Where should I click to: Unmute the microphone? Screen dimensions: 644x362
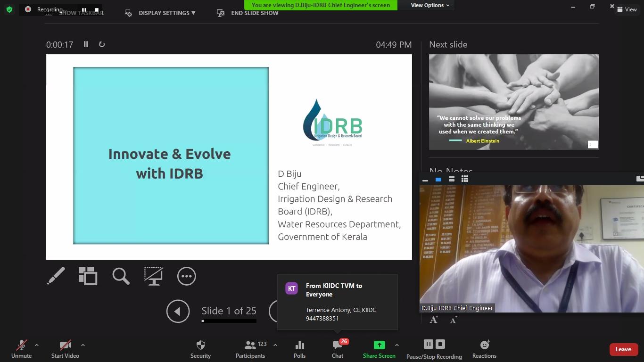21,349
